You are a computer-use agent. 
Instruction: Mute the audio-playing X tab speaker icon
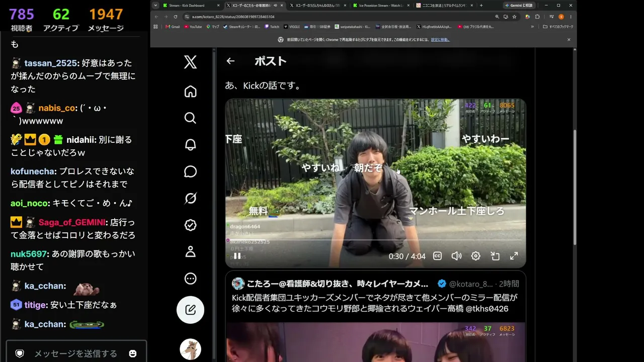click(275, 6)
